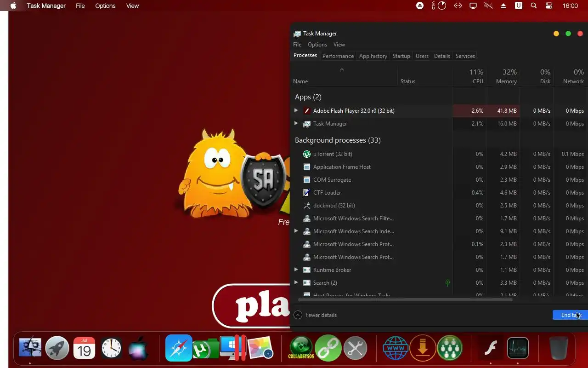Click the clock showing 16:00
The image size is (588, 368).
coord(570,6)
